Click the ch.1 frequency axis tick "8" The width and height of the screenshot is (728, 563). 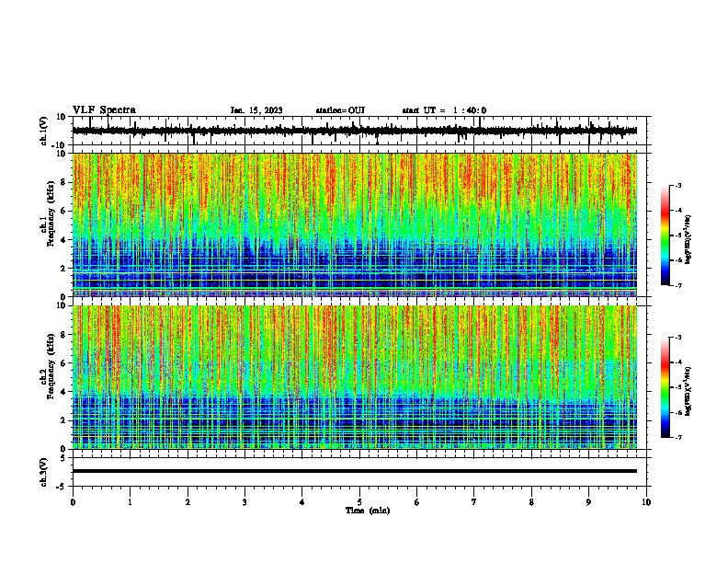(x=64, y=182)
